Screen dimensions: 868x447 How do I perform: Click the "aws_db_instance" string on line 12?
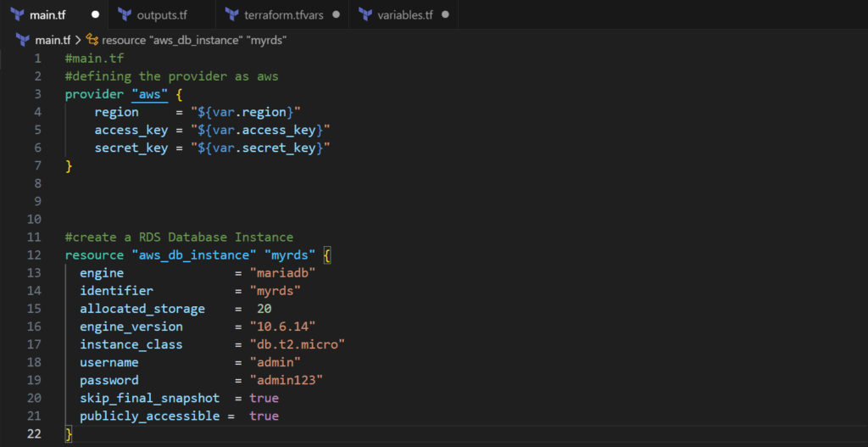194,254
